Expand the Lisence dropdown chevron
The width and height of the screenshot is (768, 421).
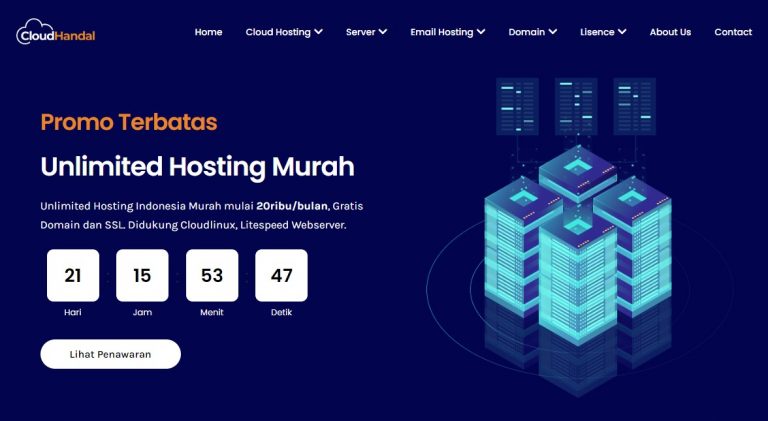622,32
